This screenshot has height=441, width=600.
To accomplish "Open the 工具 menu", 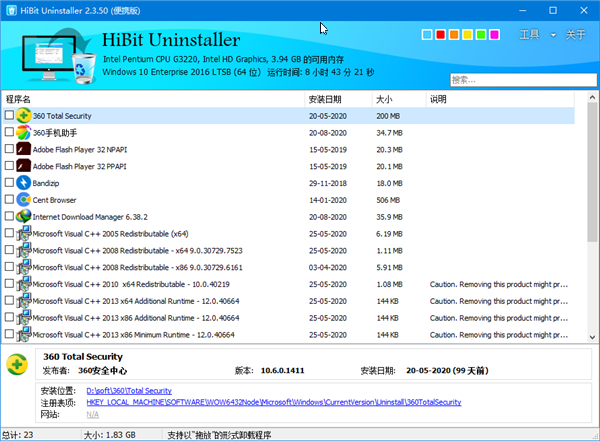I will 529,35.
